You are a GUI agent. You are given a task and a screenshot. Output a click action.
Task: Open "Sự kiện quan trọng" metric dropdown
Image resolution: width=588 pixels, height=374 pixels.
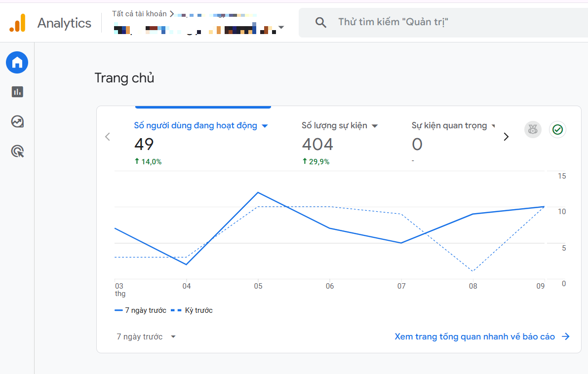493,126
